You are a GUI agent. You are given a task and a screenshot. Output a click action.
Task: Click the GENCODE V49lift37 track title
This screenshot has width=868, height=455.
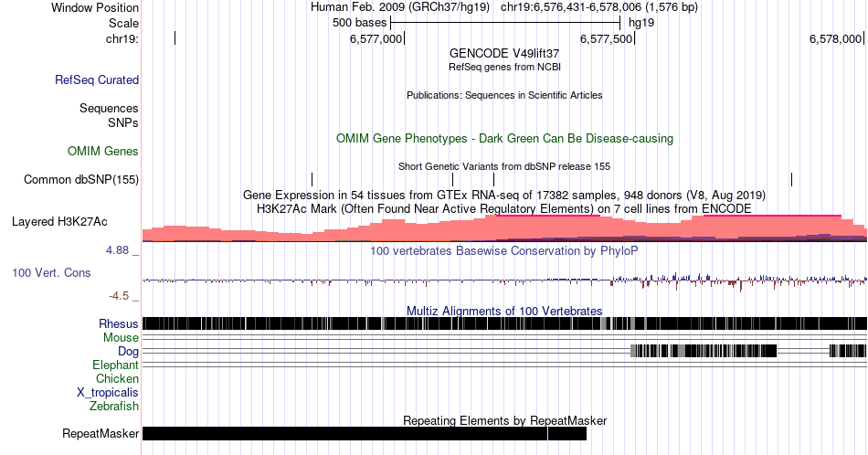coord(504,53)
